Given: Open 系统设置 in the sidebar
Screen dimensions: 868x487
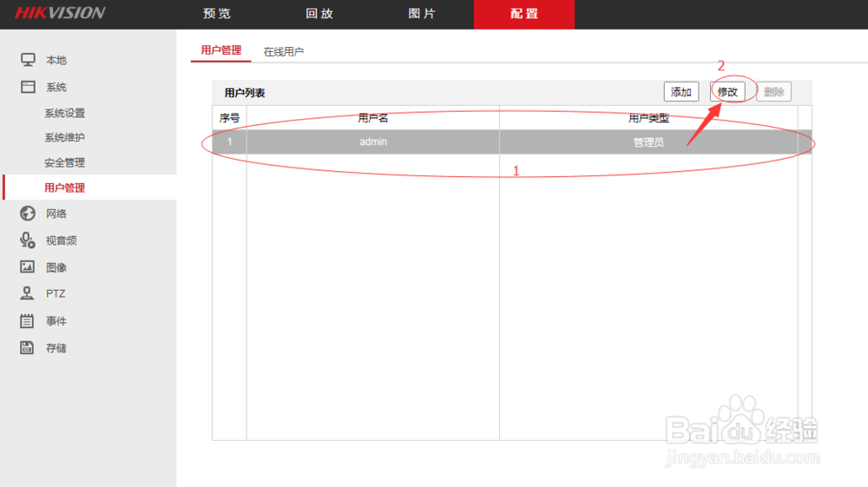Looking at the screenshot, I should point(65,114).
